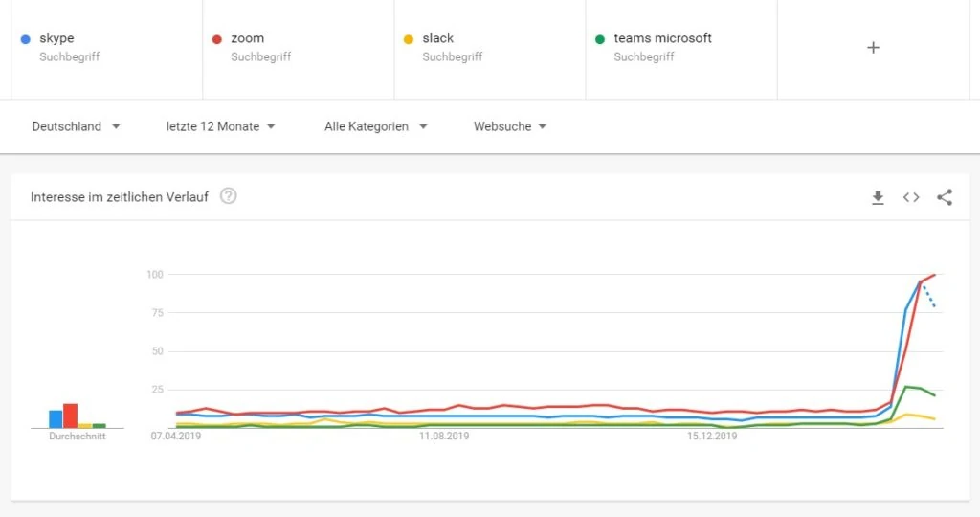Open the embed code icon
Image resolution: width=980 pixels, height=517 pixels.
point(911,197)
